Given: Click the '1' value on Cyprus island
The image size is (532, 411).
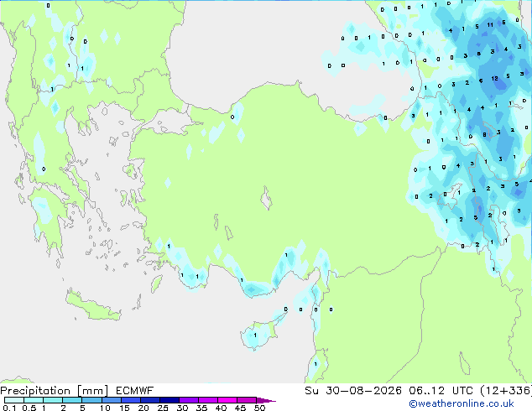Looking at the screenshot, I should point(255,336).
